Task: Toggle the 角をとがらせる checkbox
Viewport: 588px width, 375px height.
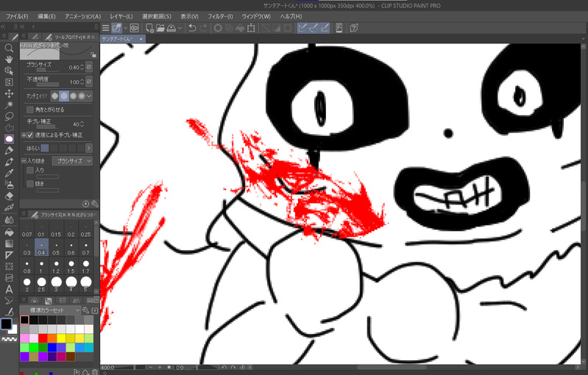Action: [x=30, y=110]
